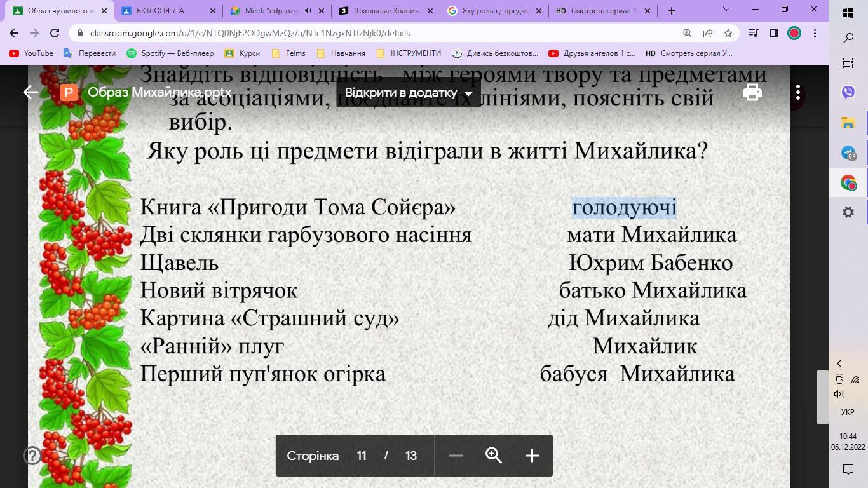Show hidden tray icons chevron

839,363
